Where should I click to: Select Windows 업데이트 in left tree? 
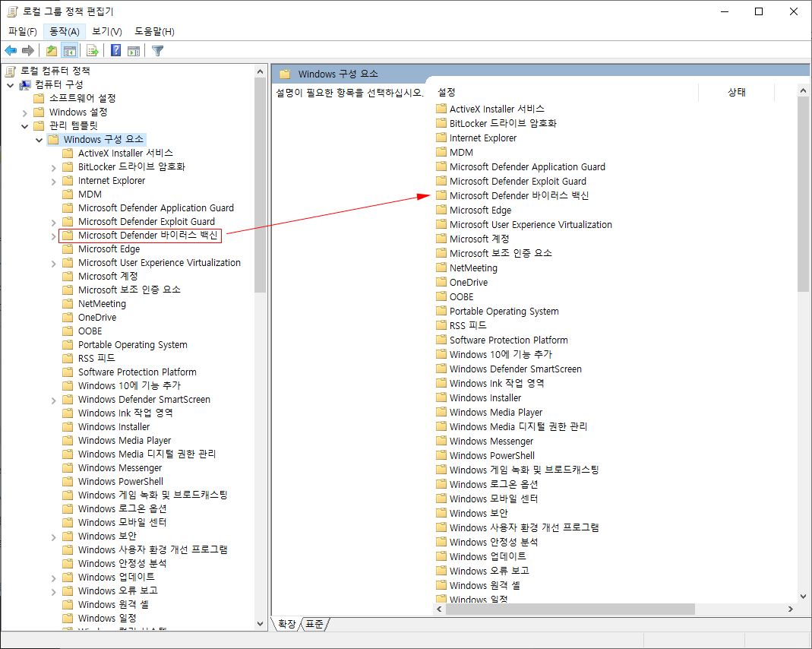[116, 577]
